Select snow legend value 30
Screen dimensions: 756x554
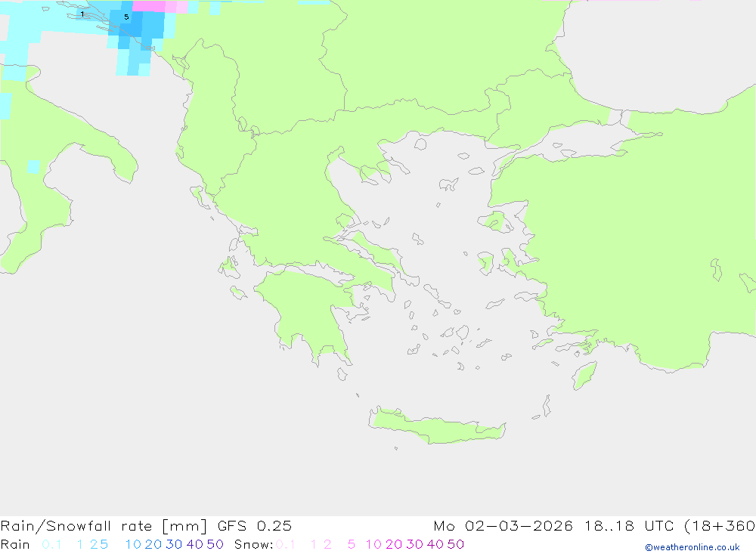click(x=414, y=544)
